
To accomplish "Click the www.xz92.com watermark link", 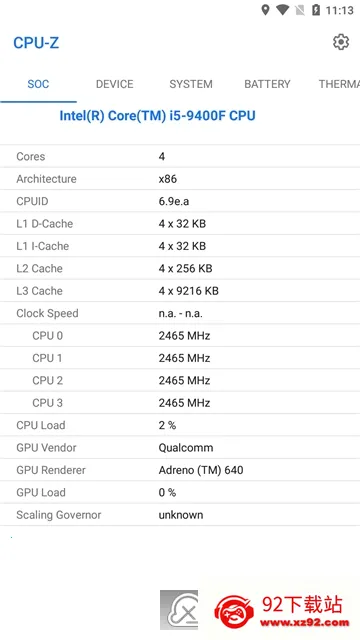I will click(305, 623).
